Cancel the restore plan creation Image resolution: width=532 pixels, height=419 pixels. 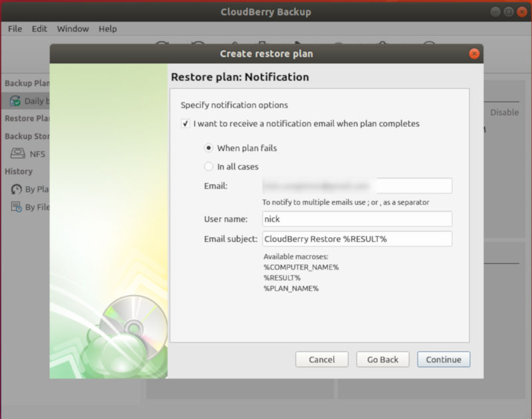[x=322, y=359]
